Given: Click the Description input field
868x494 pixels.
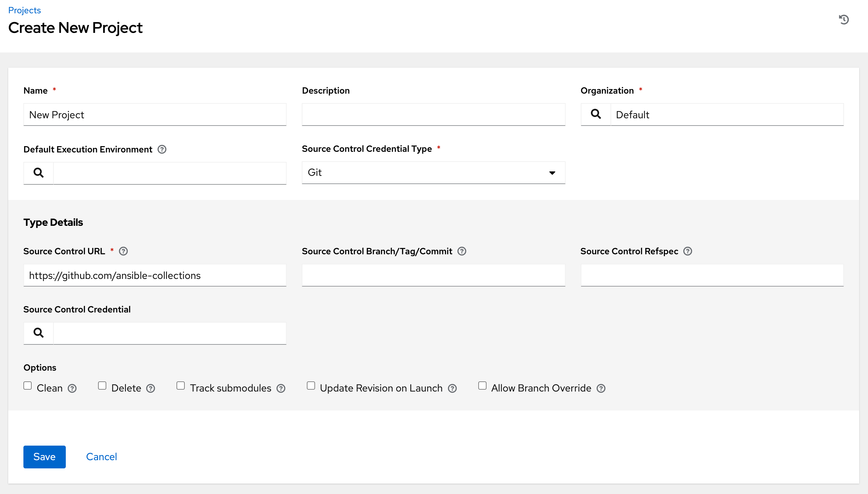Looking at the screenshot, I should point(433,115).
